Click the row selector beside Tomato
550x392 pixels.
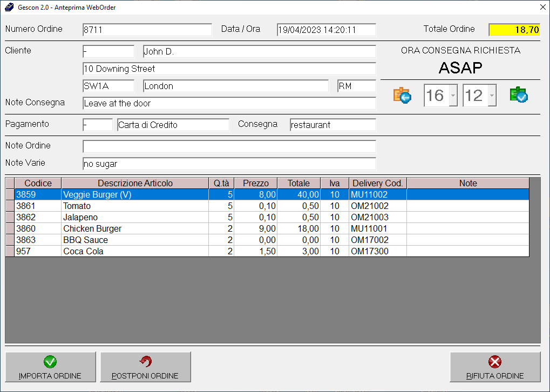coord(10,206)
